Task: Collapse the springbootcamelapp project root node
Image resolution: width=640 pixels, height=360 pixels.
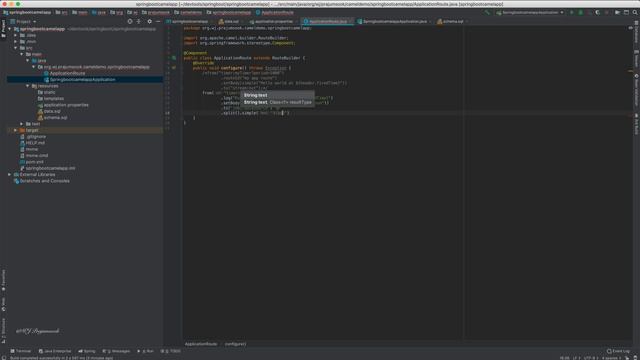Action: (10, 29)
